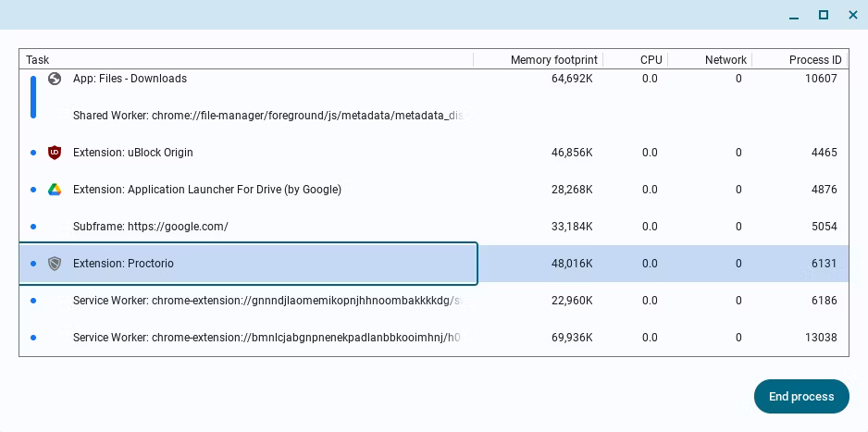Sort by Network column header
Screen dimensions: 868x432
pyautogui.click(x=725, y=59)
